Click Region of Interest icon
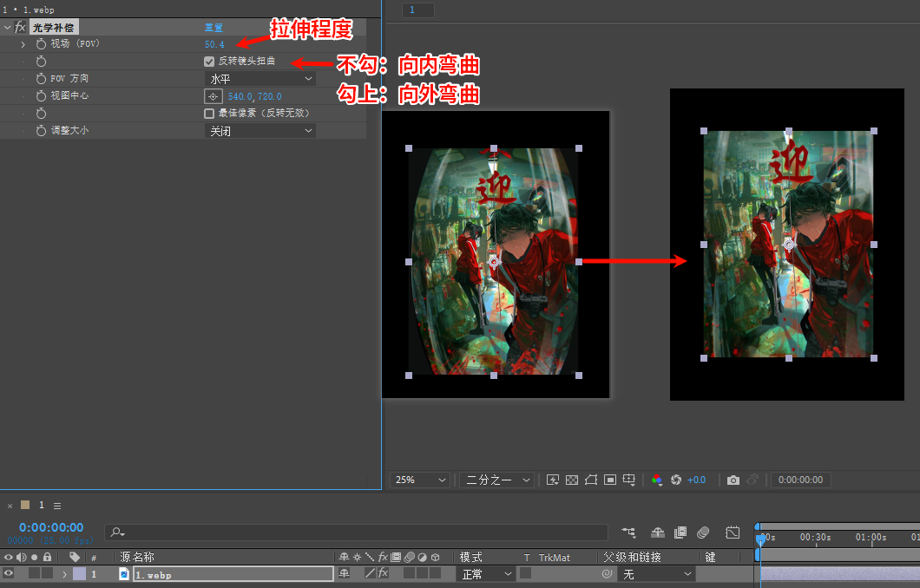The height and width of the screenshot is (588, 920). 610,480
